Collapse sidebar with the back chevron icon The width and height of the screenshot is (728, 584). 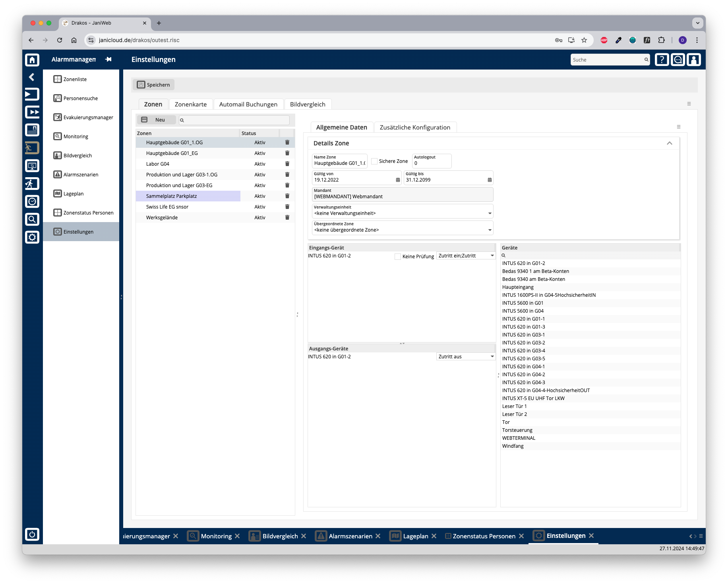pos(32,77)
